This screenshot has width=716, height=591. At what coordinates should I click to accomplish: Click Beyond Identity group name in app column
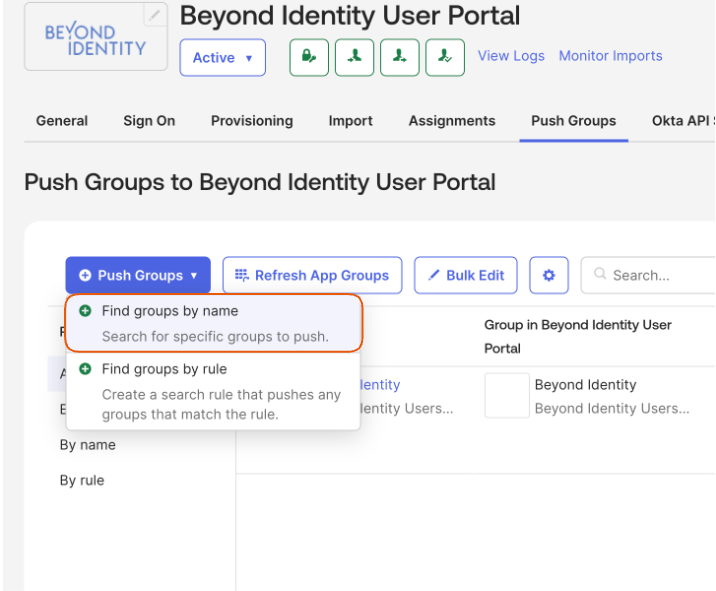(x=585, y=385)
